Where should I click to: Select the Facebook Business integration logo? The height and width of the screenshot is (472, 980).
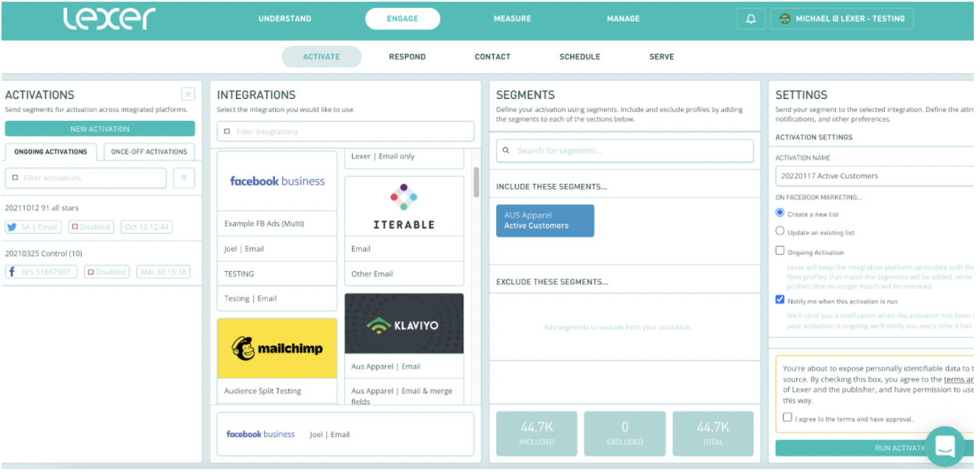tap(277, 181)
